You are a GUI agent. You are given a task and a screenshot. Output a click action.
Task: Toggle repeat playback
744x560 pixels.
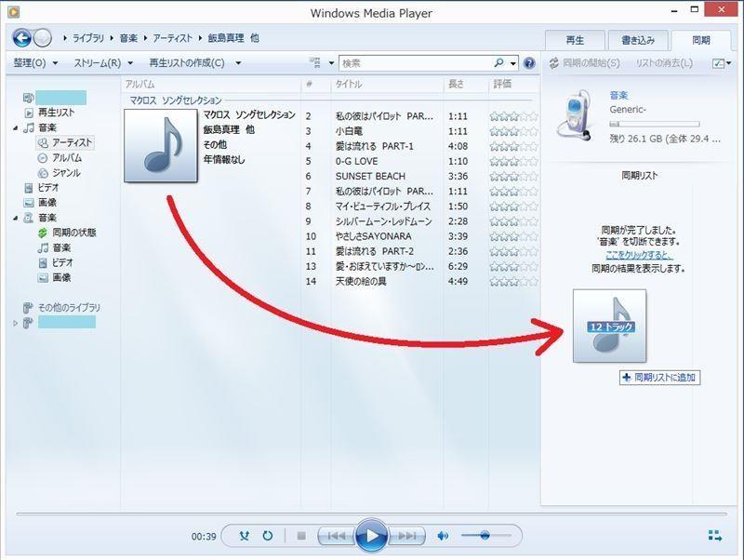pos(268,536)
